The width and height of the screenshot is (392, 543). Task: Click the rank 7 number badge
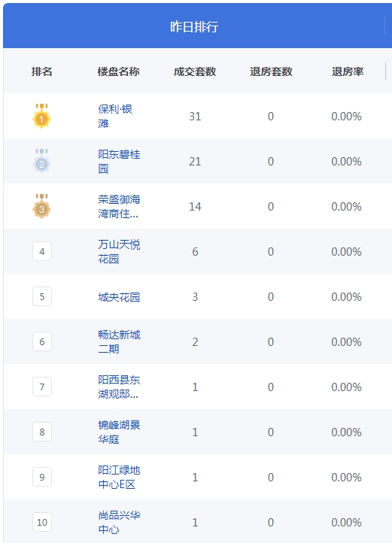(42, 387)
